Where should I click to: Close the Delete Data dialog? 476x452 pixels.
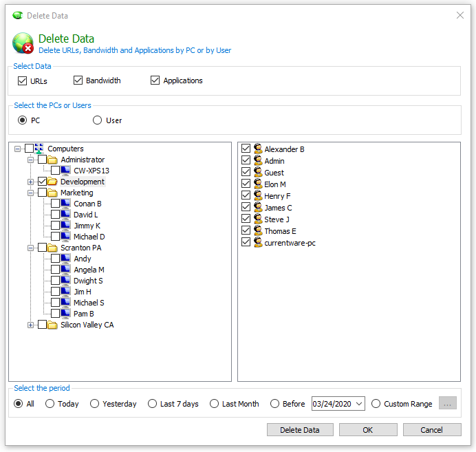point(460,15)
